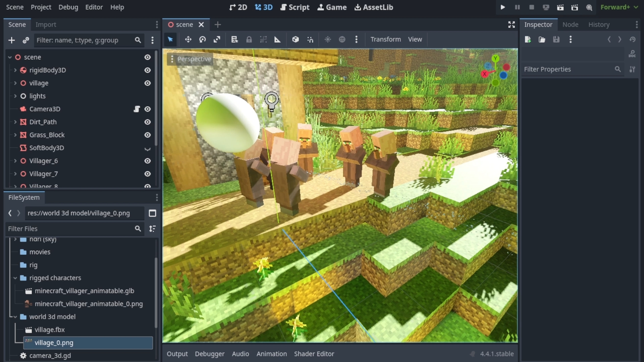Expand the village node
The height and width of the screenshot is (362, 644).
click(x=15, y=83)
